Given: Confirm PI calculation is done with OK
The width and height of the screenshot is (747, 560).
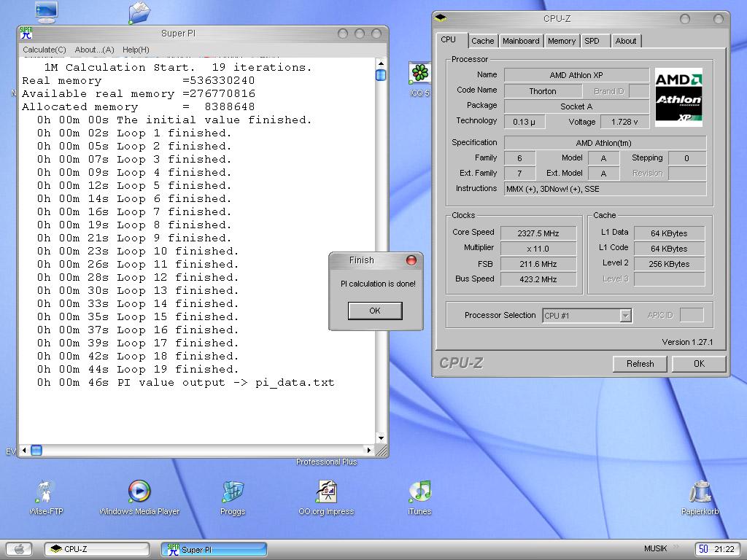Looking at the screenshot, I should click(375, 311).
